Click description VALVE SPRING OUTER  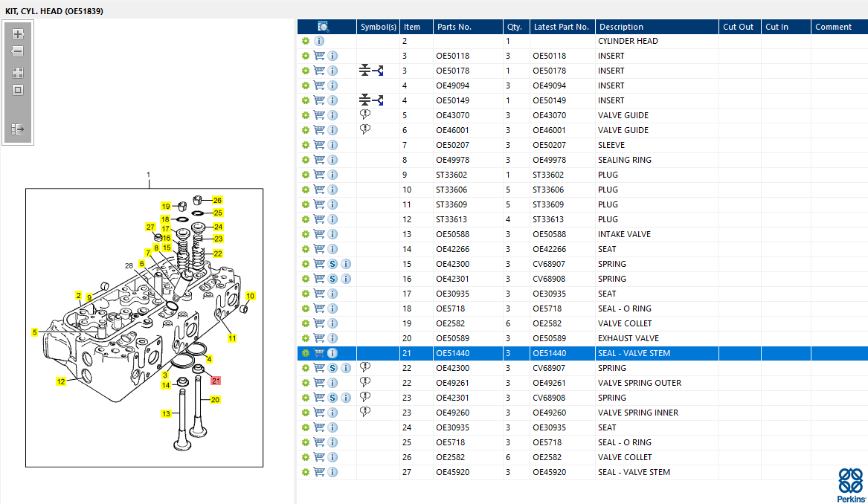pos(640,383)
